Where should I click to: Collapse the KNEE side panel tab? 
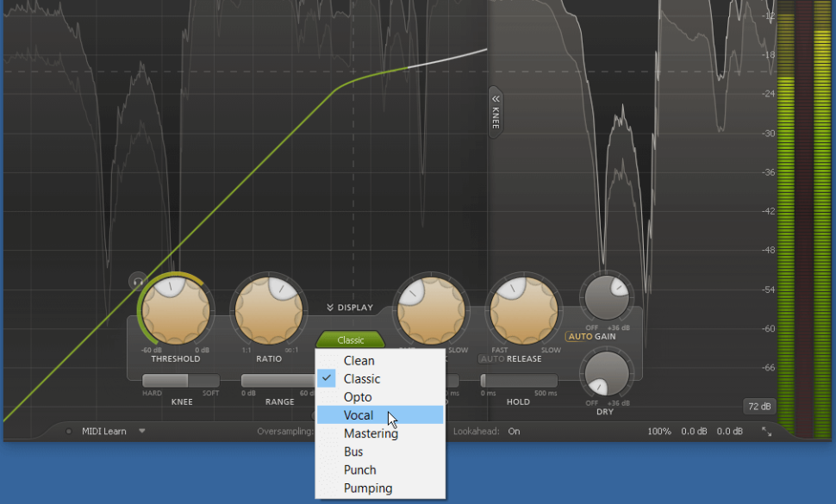point(496,112)
